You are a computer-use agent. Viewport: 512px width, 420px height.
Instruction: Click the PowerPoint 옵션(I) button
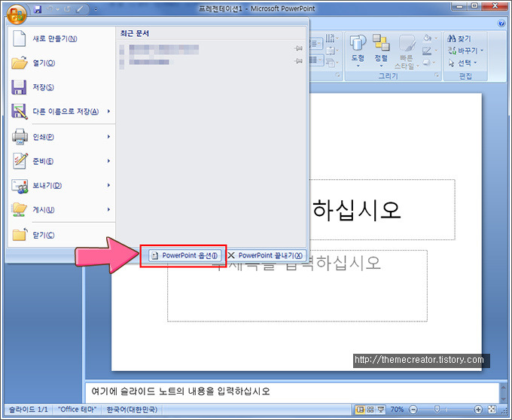tap(184, 255)
